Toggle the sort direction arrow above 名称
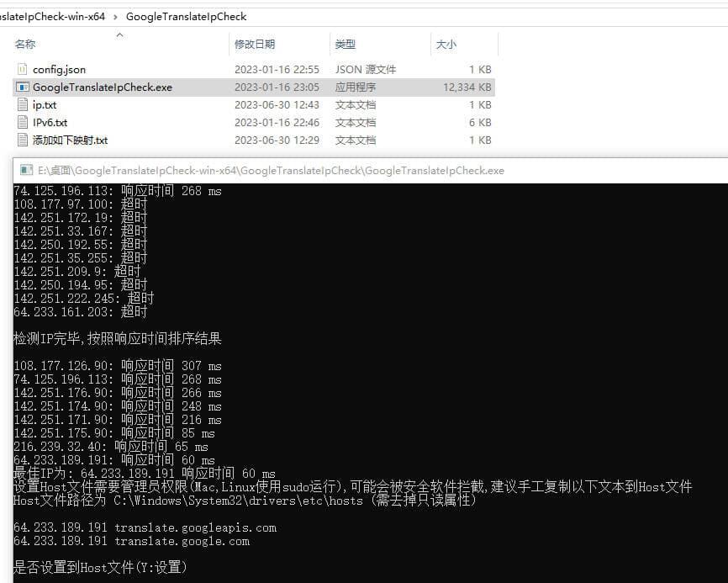 (119, 34)
